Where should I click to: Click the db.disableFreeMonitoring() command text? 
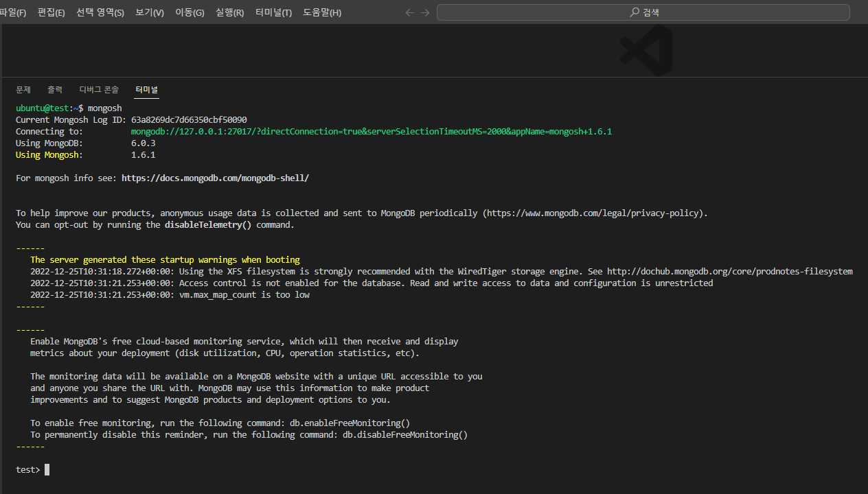[405, 434]
